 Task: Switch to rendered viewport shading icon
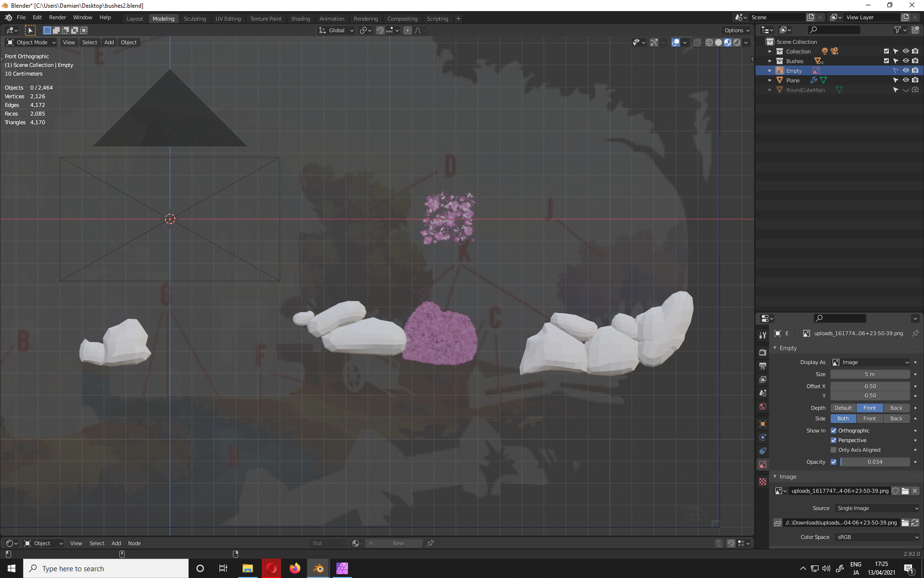[x=737, y=42]
